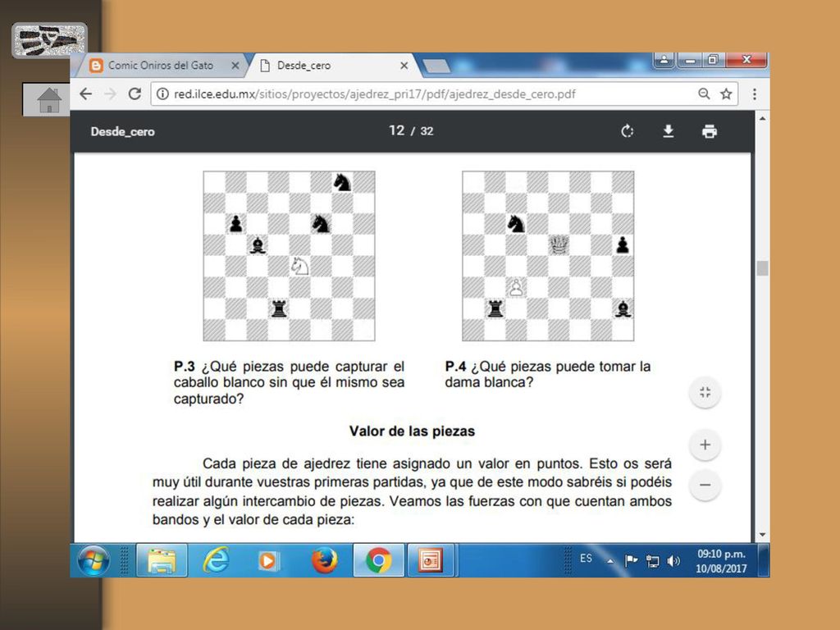Close the Comic Oniros del Gato tab

click(235, 66)
